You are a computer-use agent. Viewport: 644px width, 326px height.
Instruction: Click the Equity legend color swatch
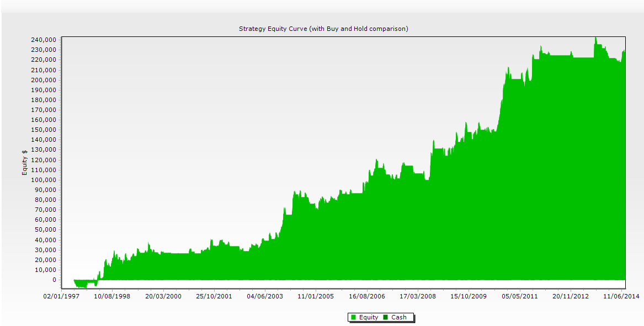tap(354, 317)
